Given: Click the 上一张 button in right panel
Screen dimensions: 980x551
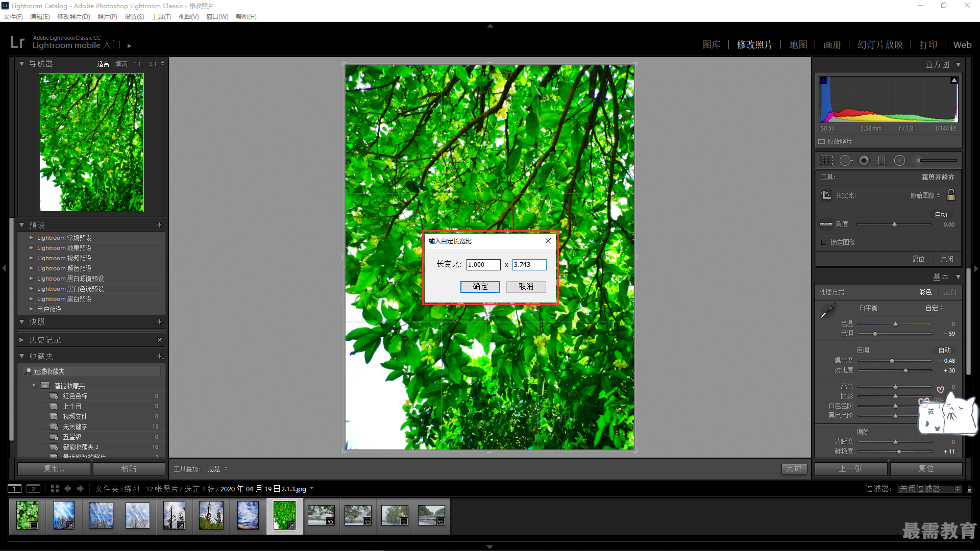Looking at the screenshot, I should 851,468.
